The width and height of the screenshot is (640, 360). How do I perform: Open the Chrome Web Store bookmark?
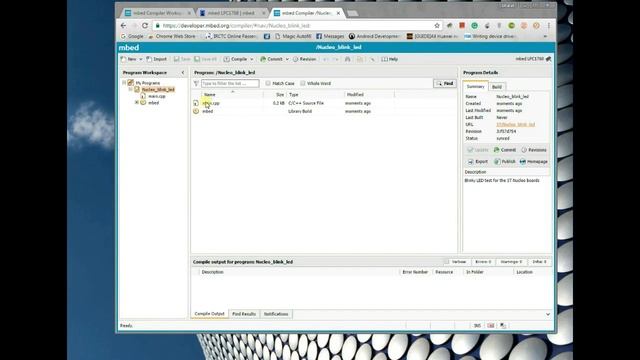pos(172,36)
